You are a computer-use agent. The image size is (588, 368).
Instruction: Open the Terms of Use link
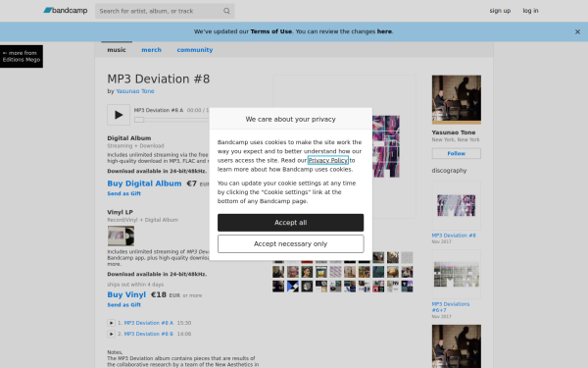pyautogui.click(x=271, y=31)
